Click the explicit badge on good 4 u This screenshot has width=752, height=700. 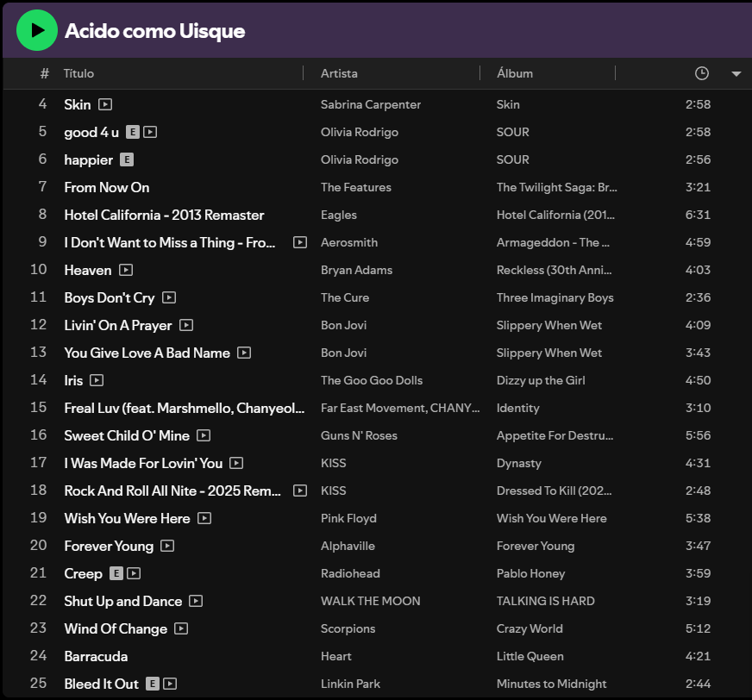[x=132, y=132]
